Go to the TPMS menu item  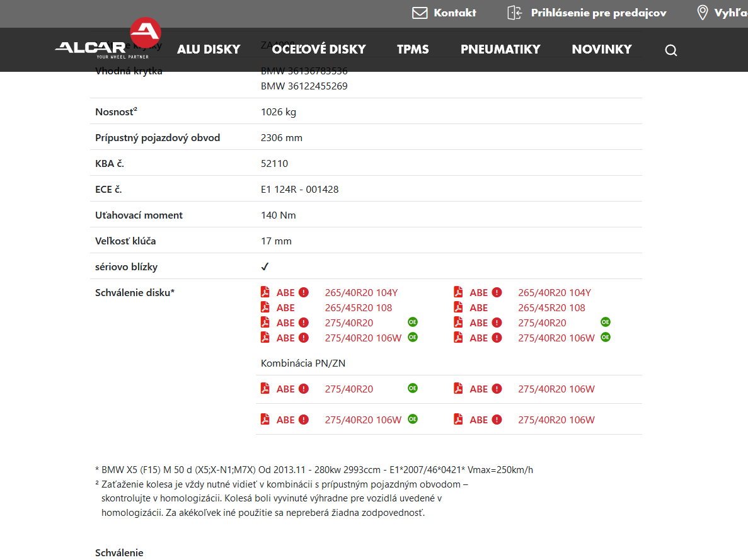point(413,49)
